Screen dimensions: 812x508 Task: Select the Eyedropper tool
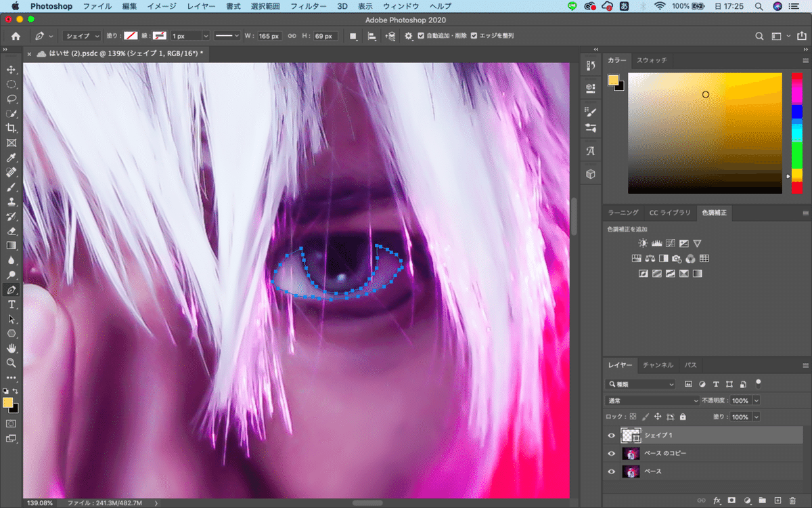coord(11,158)
